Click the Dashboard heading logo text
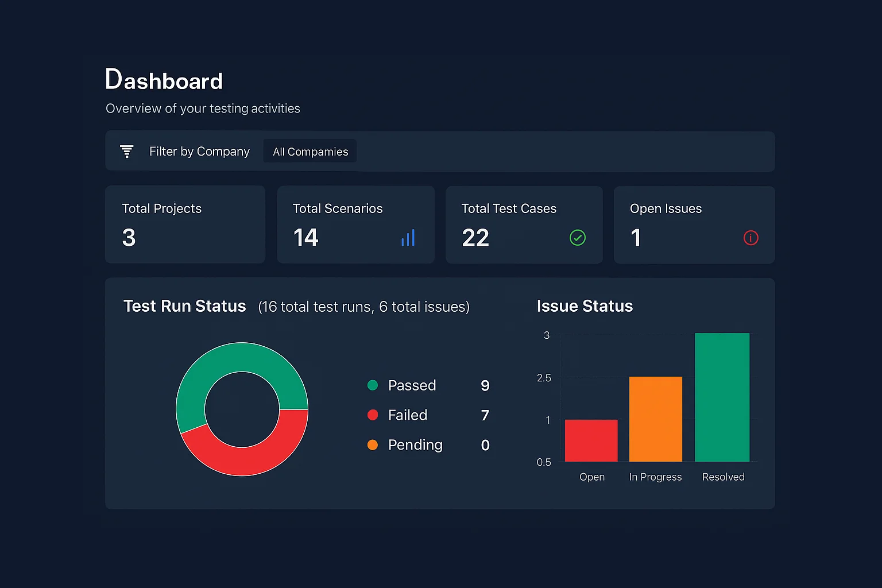The image size is (882, 588). tap(164, 80)
